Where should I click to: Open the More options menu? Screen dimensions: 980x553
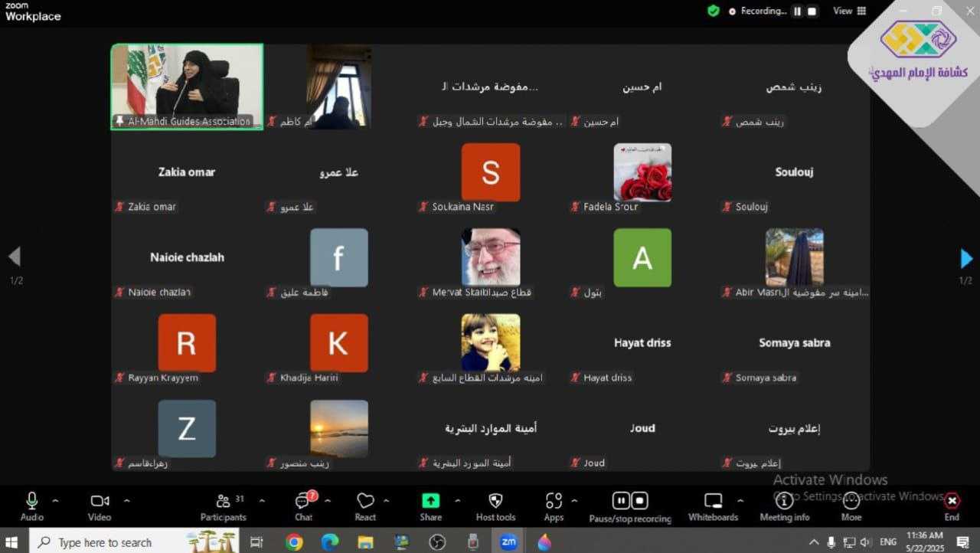point(851,506)
